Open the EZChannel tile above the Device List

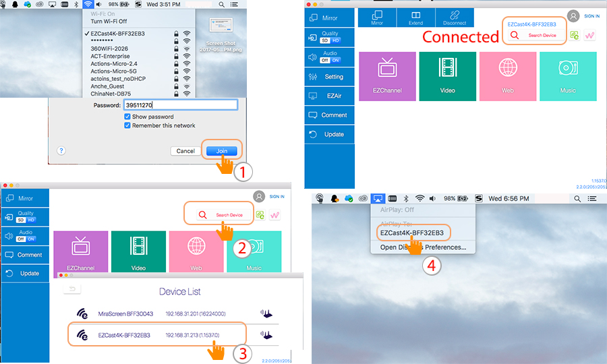[x=80, y=252]
